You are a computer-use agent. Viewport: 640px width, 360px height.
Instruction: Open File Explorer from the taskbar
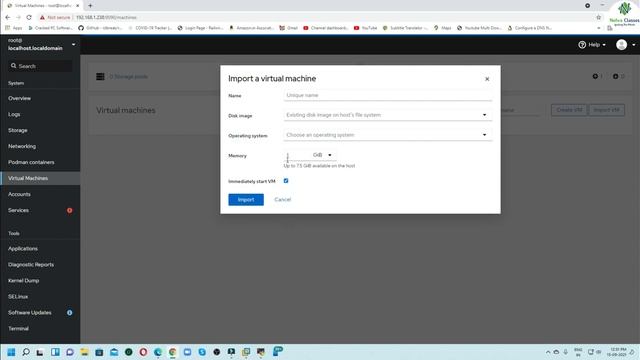tap(84, 352)
